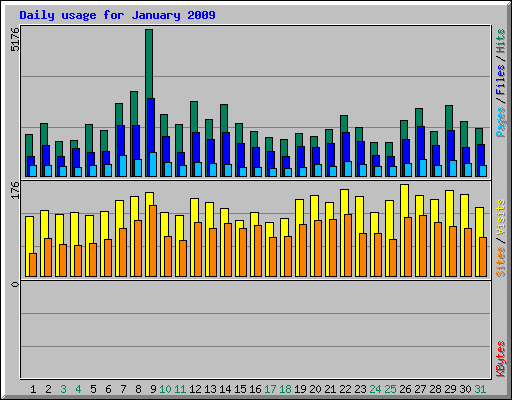Click the 5176 axis value
The width and height of the screenshot is (512, 400).
point(15,39)
